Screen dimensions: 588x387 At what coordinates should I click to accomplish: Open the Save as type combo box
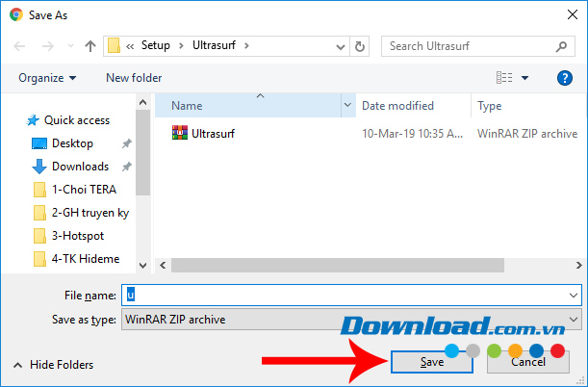[351, 320]
